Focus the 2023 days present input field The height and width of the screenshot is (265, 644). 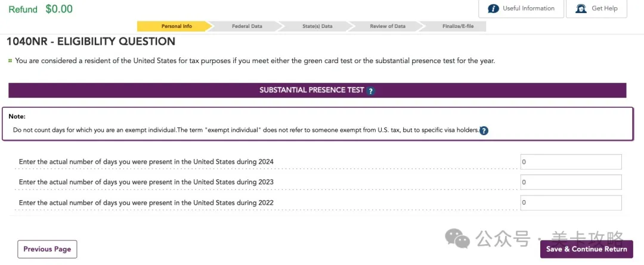570,182
